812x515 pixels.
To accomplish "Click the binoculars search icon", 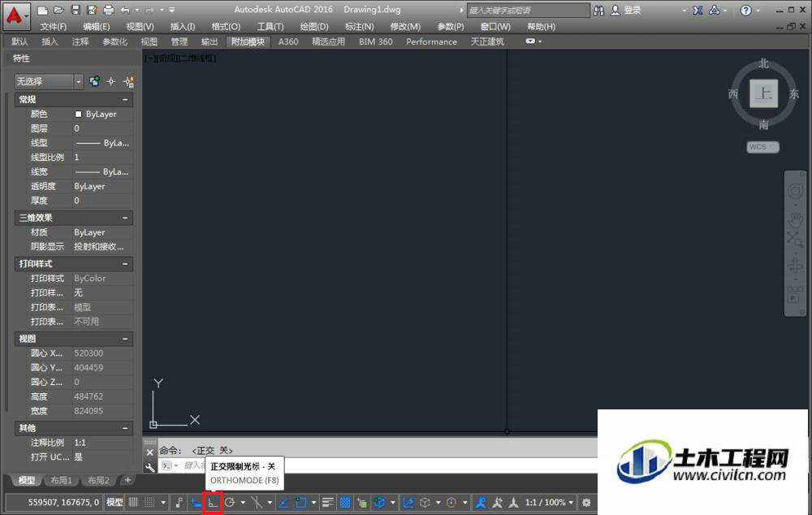I will [x=598, y=10].
